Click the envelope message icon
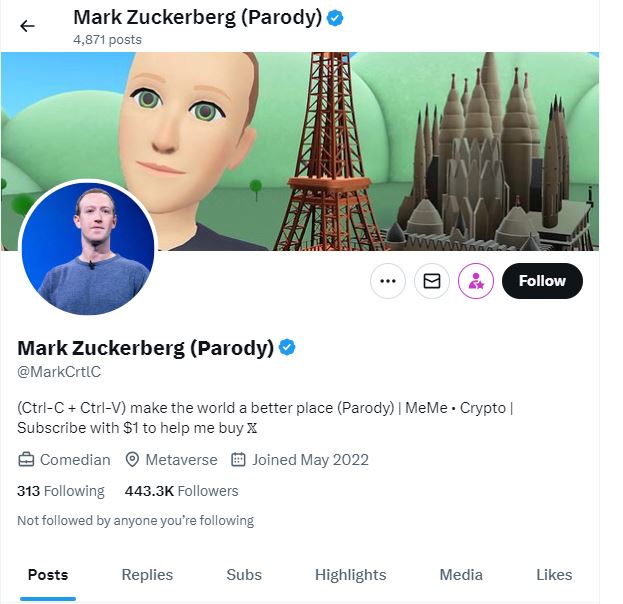623x604 pixels. pyautogui.click(x=432, y=281)
